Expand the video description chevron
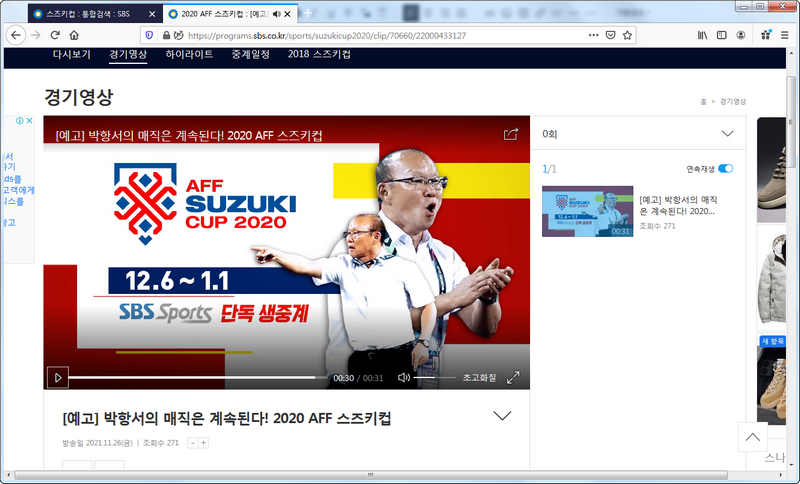This screenshot has height=484, width=800. (503, 416)
